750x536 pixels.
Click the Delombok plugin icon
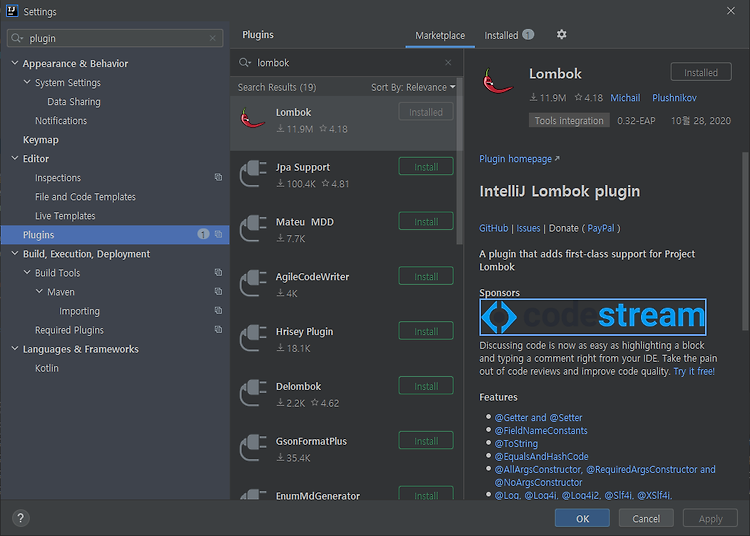254,393
